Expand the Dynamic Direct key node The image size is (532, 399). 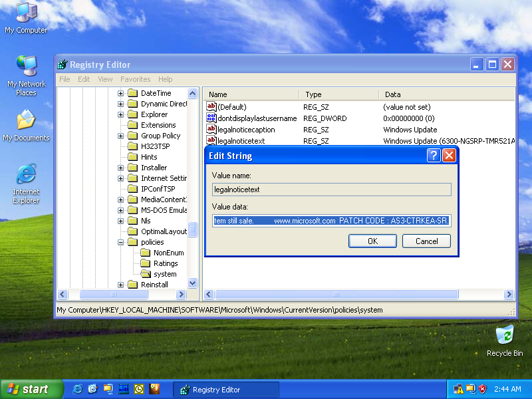click(x=120, y=104)
